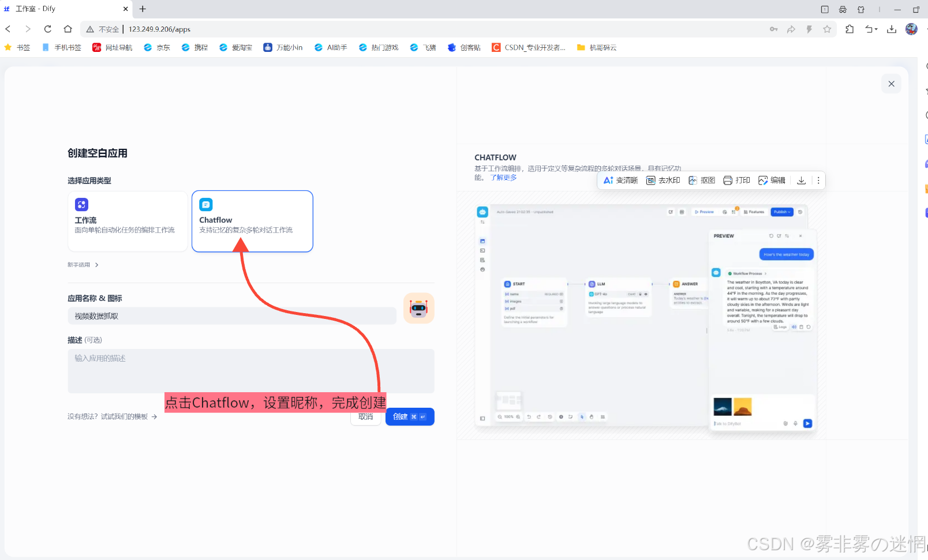Screen dimensions: 928x560
Task: Open the 爱淘宝 bookmark
Action: pyautogui.click(x=235, y=47)
